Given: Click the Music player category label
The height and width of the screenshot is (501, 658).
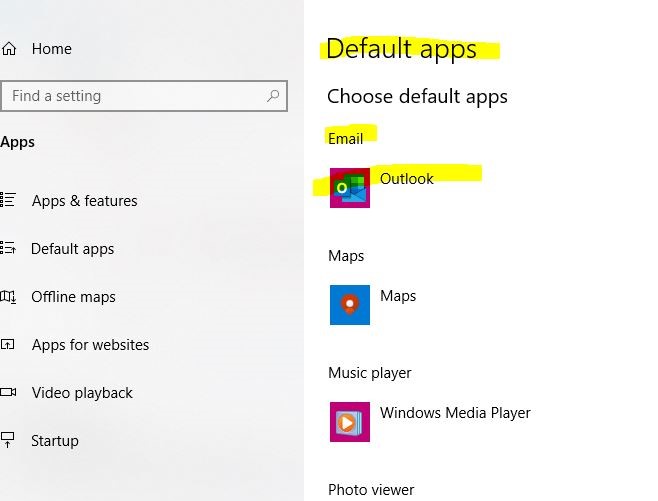Looking at the screenshot, I should 370,373.
